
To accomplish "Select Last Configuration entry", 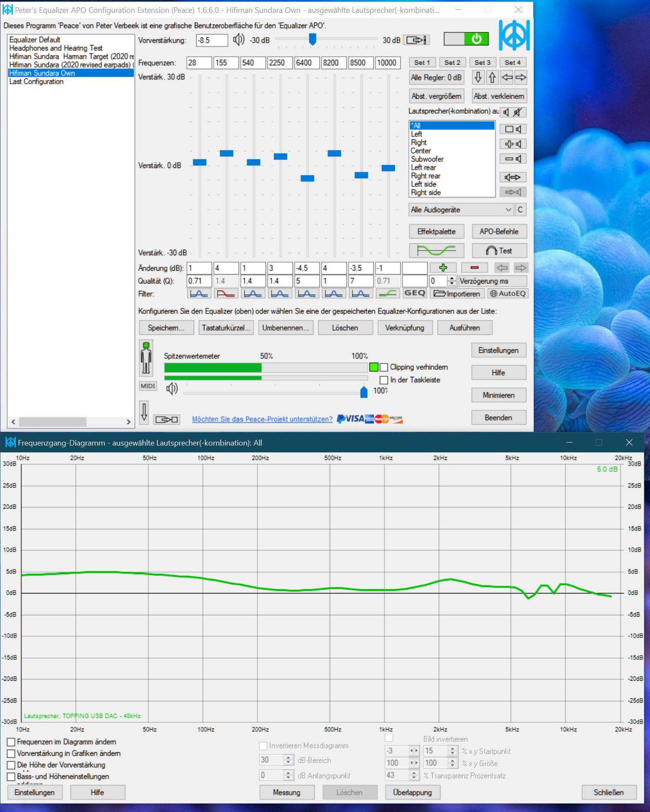I will 71,81.
